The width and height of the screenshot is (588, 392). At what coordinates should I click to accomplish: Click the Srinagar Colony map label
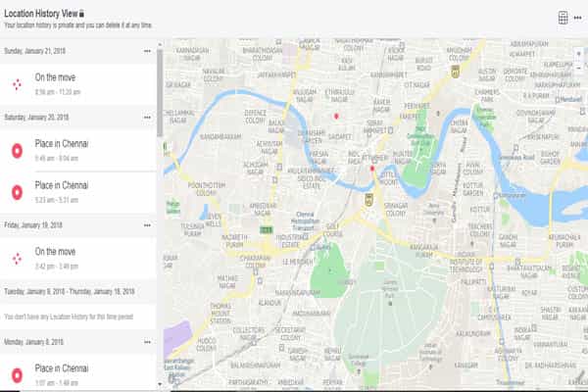(x=396, y=210)
